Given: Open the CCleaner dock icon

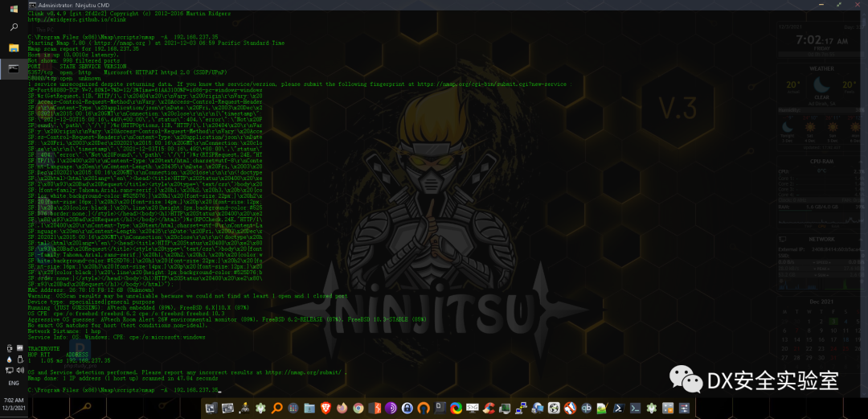Looking at the screenshot, I should point(489,408).
